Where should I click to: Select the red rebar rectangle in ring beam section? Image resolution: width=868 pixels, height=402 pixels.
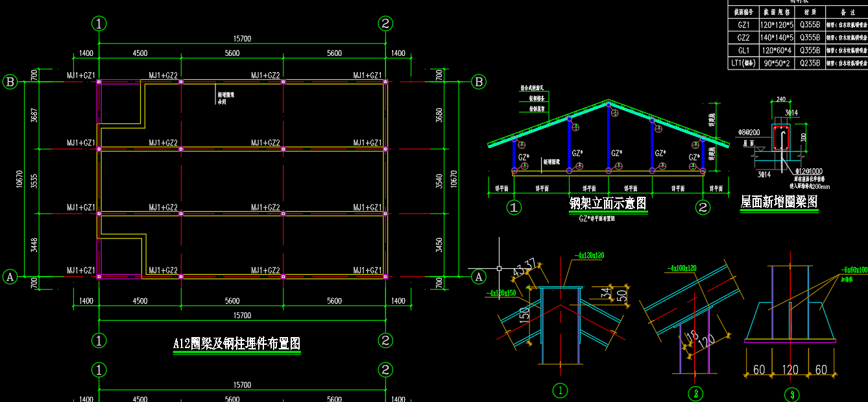[x=780, y=138]
